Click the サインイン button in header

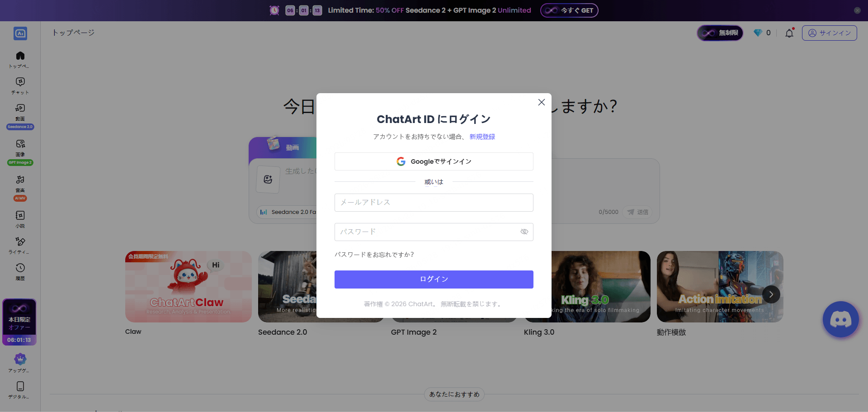830,33
